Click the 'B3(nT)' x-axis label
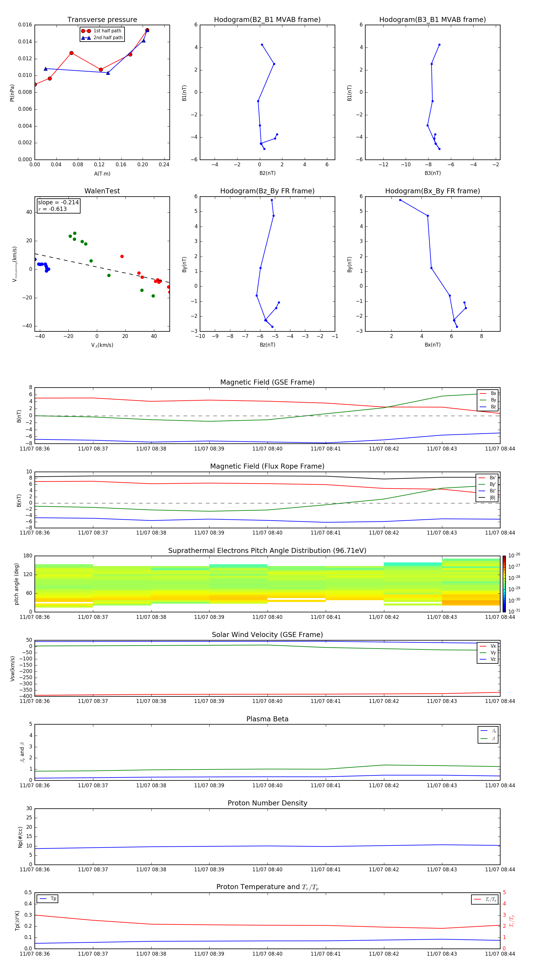The height and width of the screenshot is (980, 535). [x=432, y=173]
